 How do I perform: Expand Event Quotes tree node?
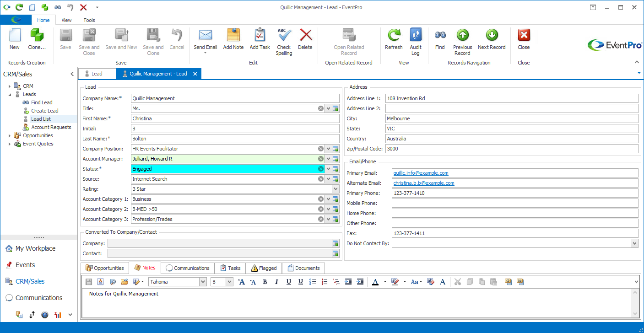pyautogui.click(x=10, y=144)
